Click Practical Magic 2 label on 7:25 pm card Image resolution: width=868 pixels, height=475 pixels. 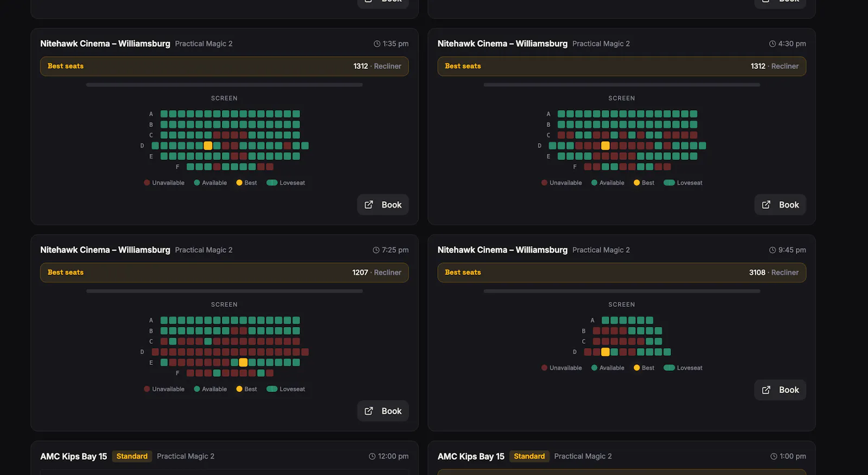coord(203,250)
